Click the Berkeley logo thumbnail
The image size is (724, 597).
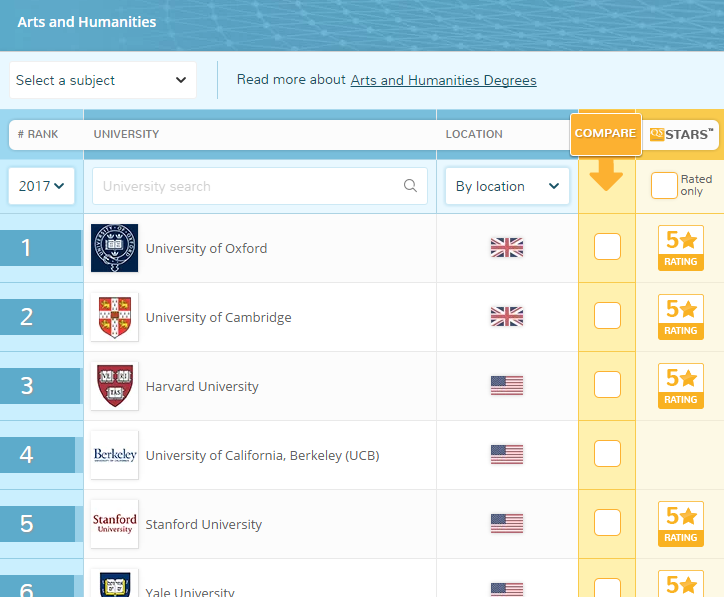tap(115, 455)
